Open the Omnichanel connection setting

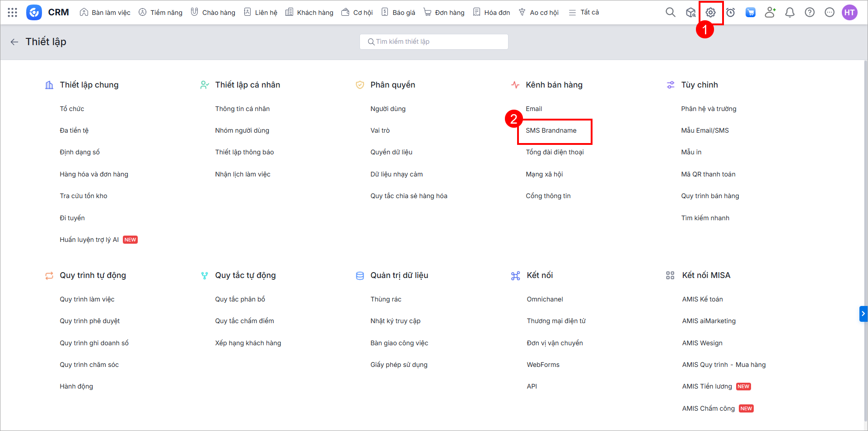[545, 299]
